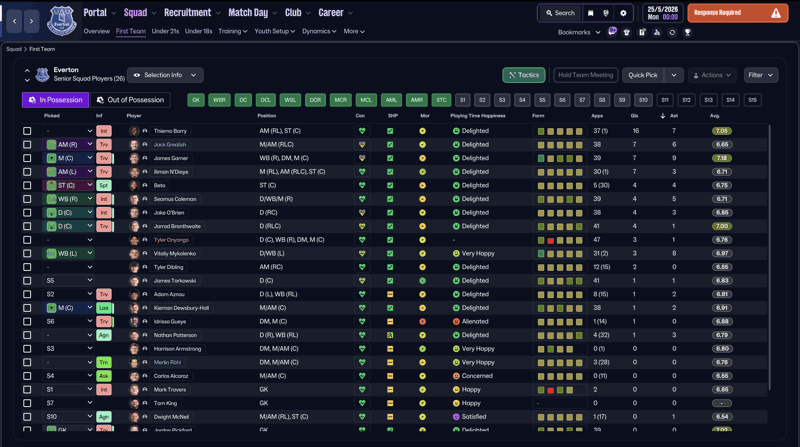Open the shirt icon bookmark
The width and height of the screenshot is (800, 447).
click(627, 32)
